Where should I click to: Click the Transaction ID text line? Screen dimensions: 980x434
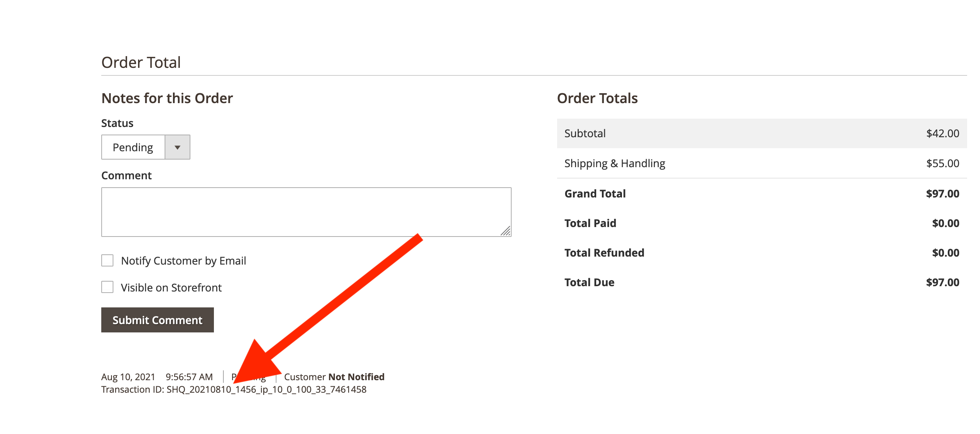pyautogui.click(x=234, y=390)
